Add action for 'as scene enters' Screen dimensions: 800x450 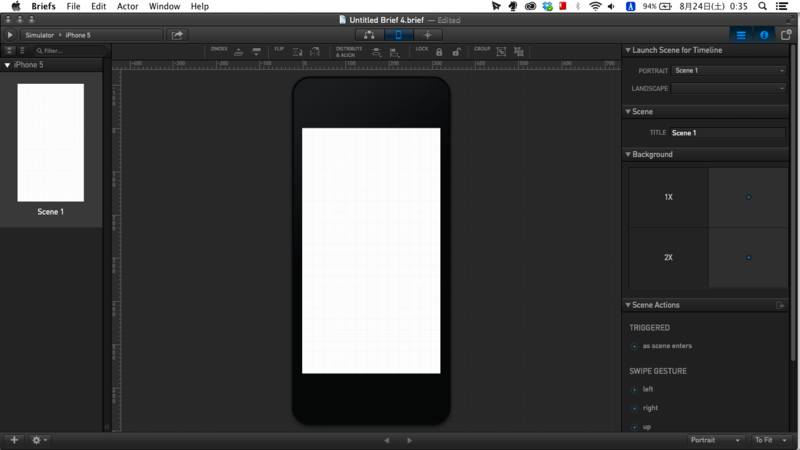click(634, 346)
